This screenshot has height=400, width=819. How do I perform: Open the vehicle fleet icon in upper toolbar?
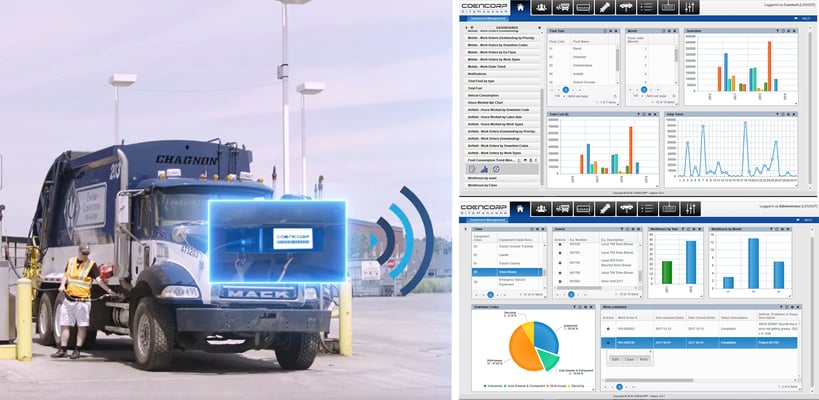click(x=563, y=7)
